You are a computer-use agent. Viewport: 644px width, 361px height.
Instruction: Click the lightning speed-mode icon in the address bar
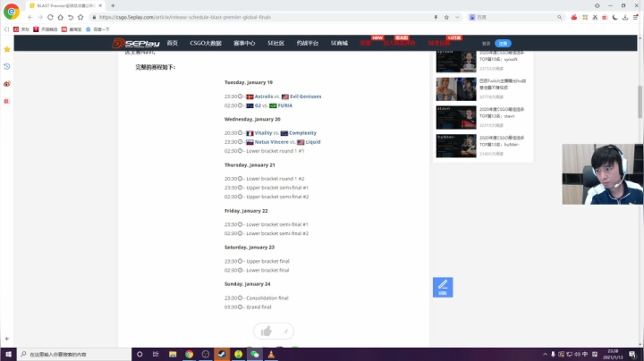(436, 17)
